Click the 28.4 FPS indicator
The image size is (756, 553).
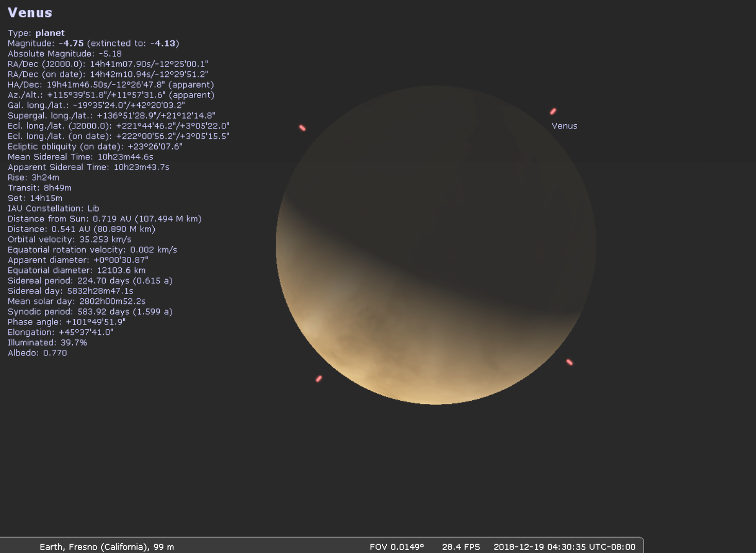tap(461, 547)
